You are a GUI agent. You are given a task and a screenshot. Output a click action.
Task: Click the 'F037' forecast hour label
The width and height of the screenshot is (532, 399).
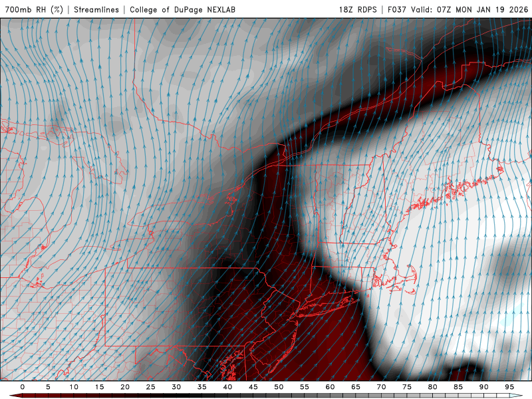click(x=396, y=9)
